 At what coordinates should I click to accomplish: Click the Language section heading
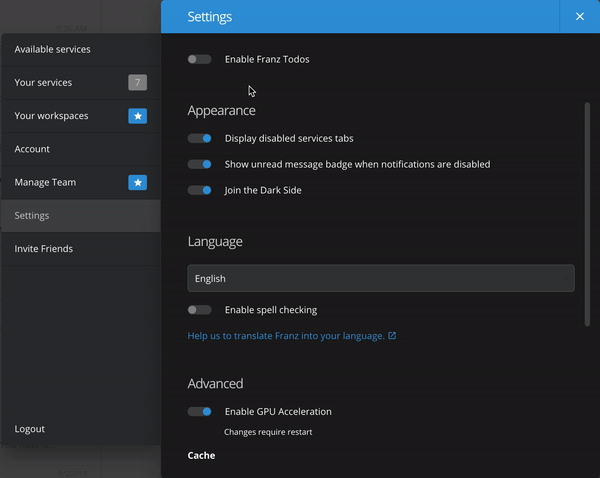pyautogui.click(x=215, y=241)
